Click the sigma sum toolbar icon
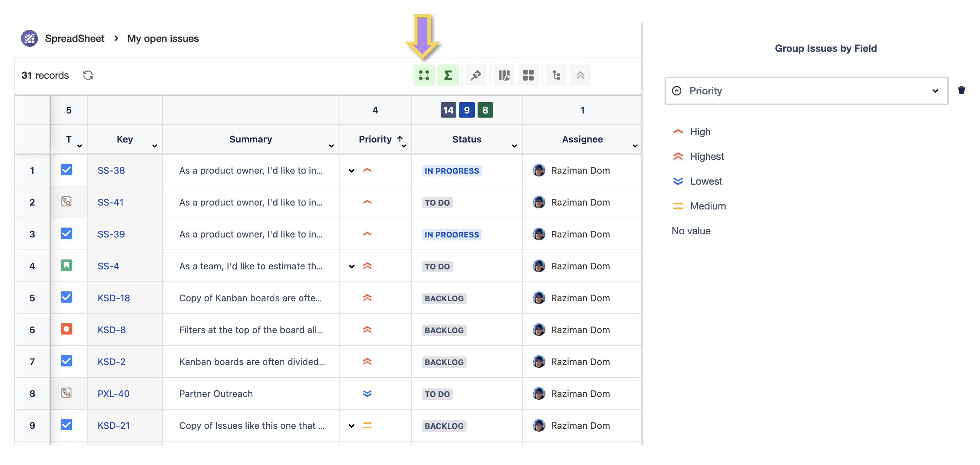The image size is (980, 465). point(448,75)
